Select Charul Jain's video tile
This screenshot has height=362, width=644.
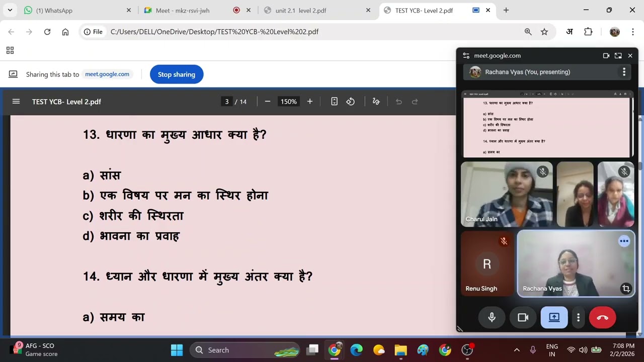(507, 194)
